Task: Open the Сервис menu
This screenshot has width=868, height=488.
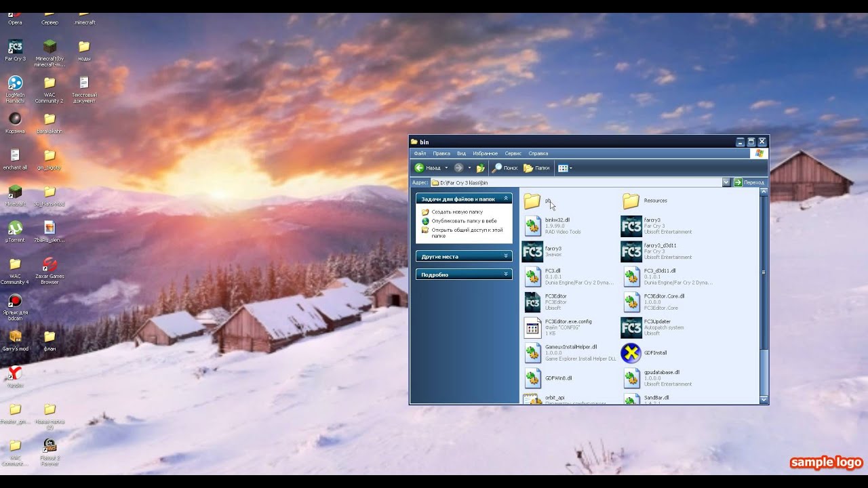Action: click(513, 153)
